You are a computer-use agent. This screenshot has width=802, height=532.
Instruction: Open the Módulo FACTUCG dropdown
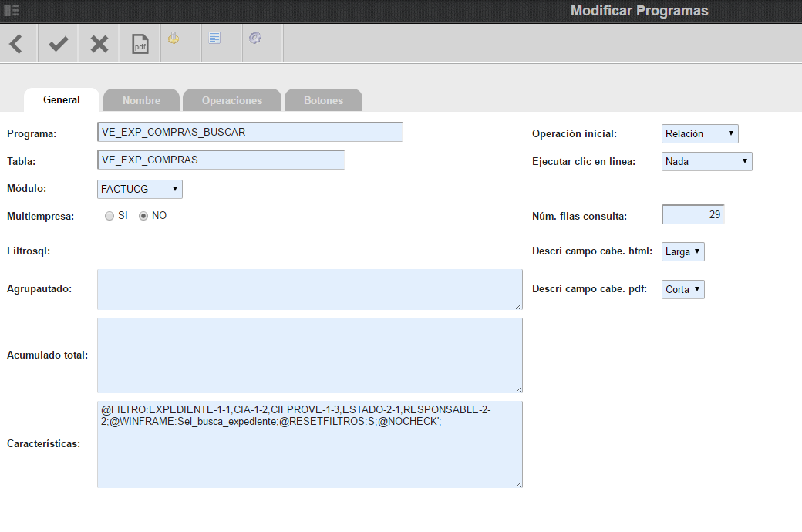click(140, 189)
